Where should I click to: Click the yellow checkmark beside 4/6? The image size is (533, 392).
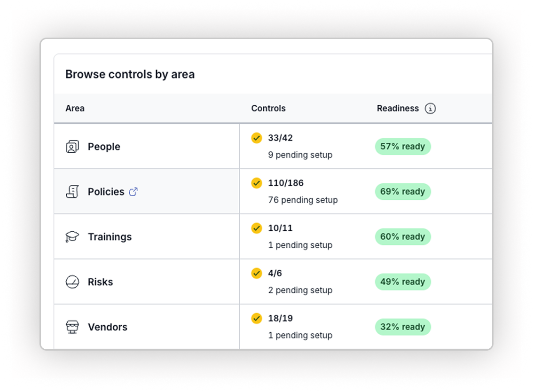[x=257, y=273]
